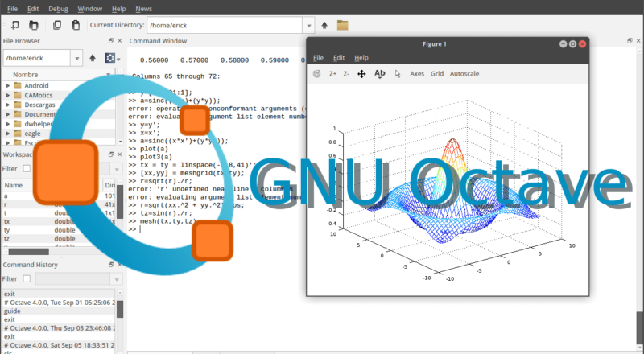The height and width of the screenshot is (354, 644).
Task: Click the Open File icon in main toolbar
Action: (x=33, y=25)
